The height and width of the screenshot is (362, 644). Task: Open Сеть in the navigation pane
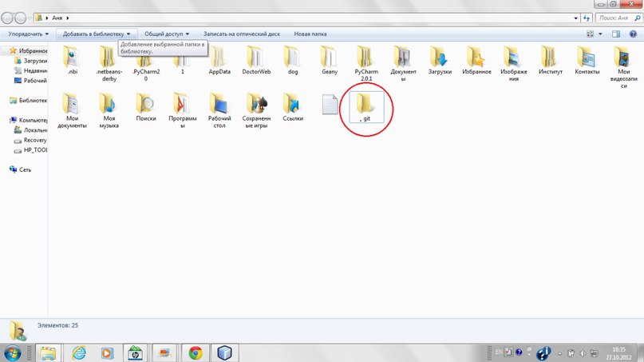[x=21, y=169]
